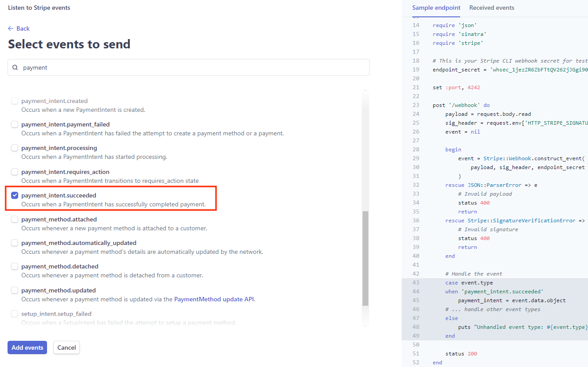The height and width of the screenshot is (367, 588).
Task: Select payment_method.attached checkbox
Action: (15, 219)
